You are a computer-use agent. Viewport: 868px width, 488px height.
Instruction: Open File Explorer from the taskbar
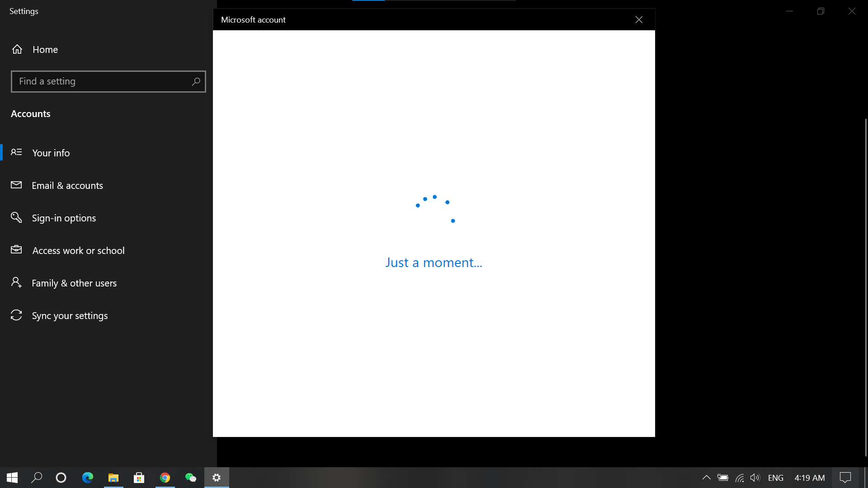coord(113,478)
